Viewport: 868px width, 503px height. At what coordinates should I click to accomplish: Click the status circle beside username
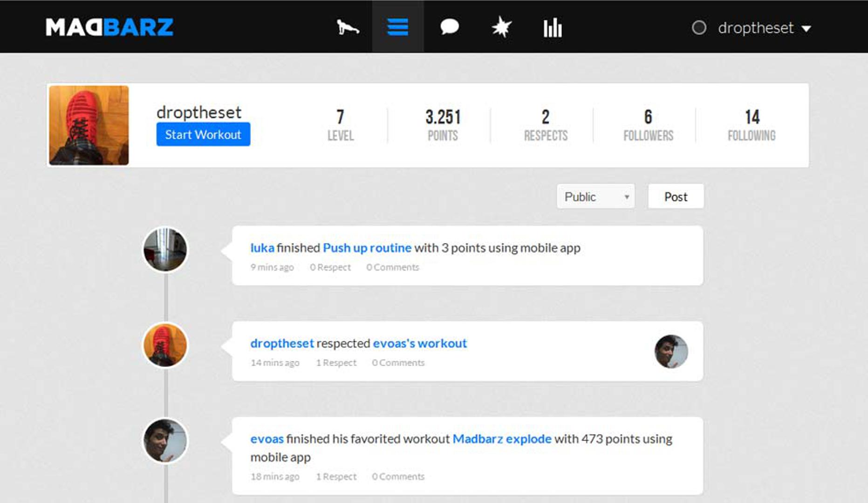click(x=698, y=28)
